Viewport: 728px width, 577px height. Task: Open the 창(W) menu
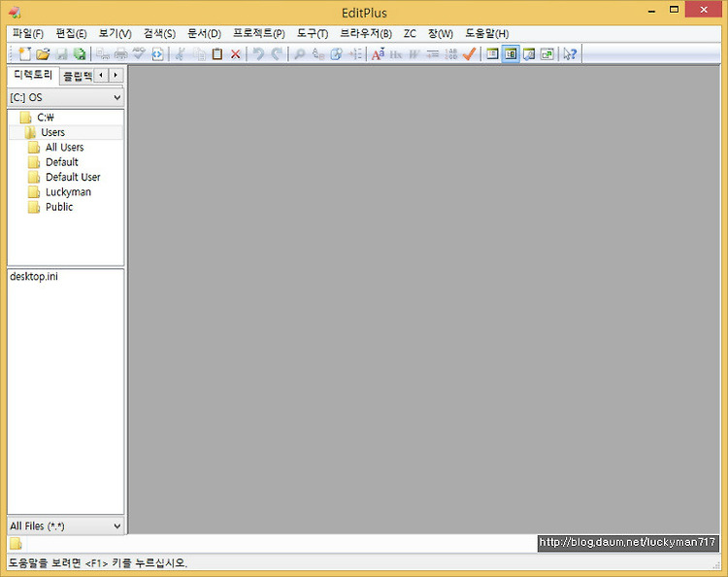440,33
